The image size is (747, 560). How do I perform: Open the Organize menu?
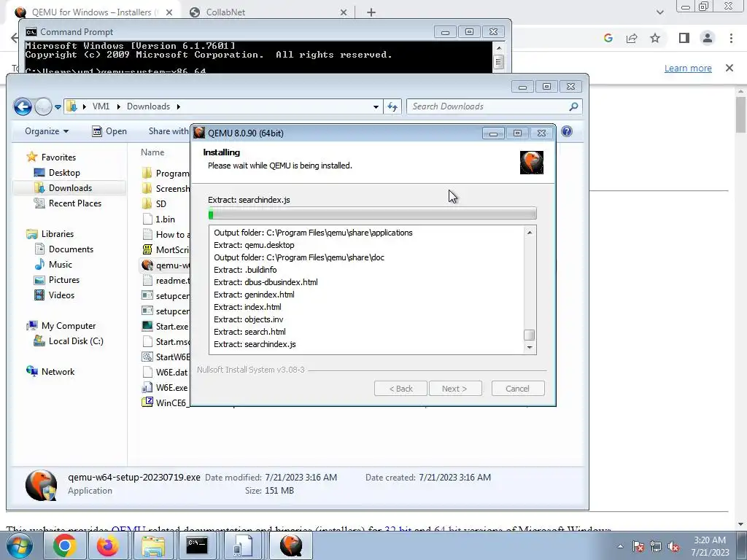[47, 131]
